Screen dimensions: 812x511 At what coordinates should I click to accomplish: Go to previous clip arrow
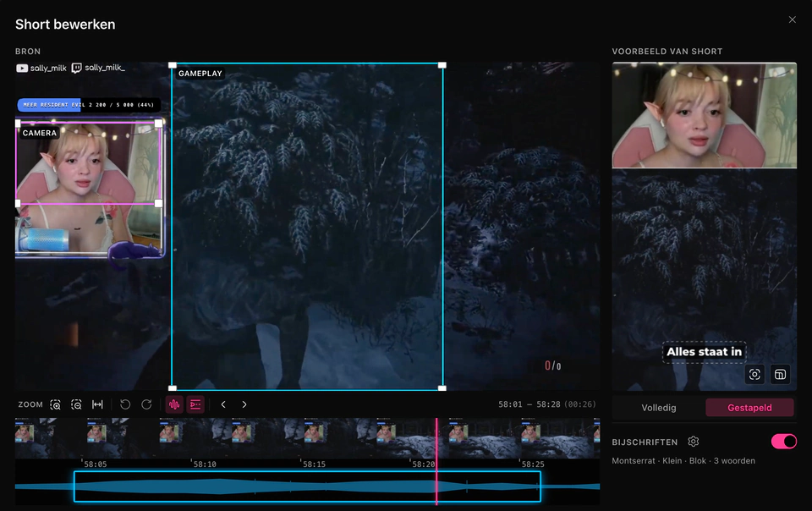[x=223, y=404]
